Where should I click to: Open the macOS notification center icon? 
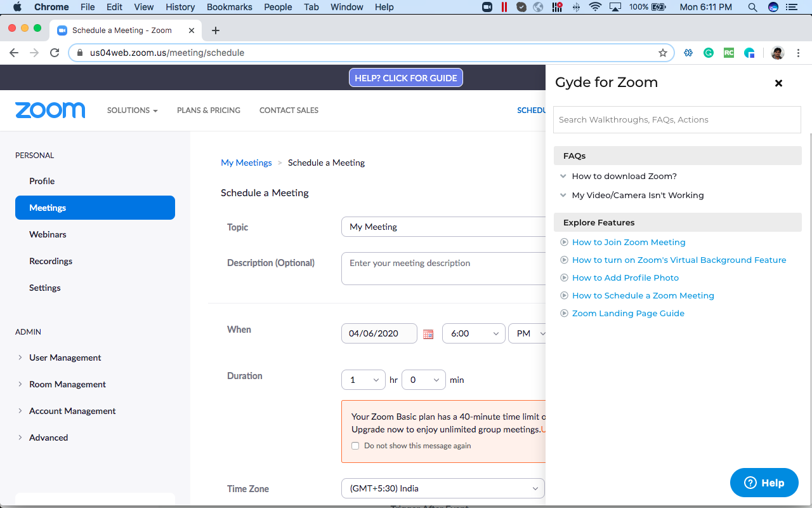[x=791, y=7]
